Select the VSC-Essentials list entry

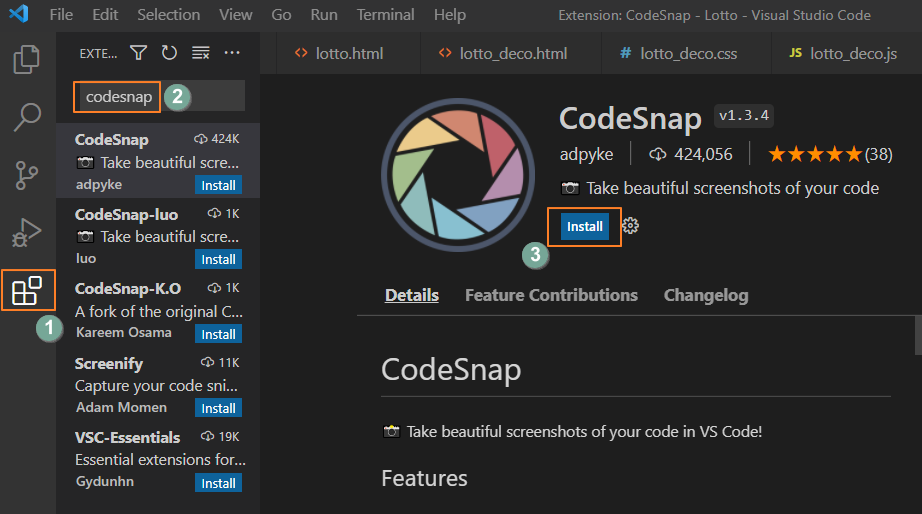[x=158, y=459]
